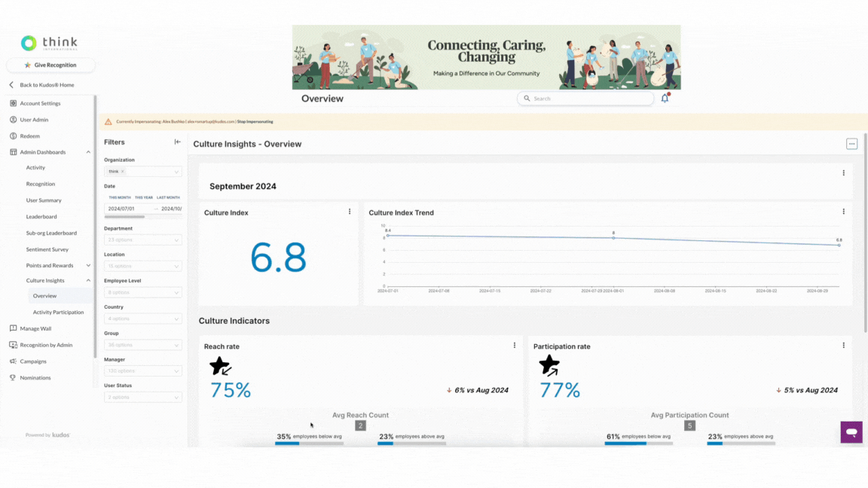Click the search field
The width and height of the screenshot is (868, 488).
[585, 99]
